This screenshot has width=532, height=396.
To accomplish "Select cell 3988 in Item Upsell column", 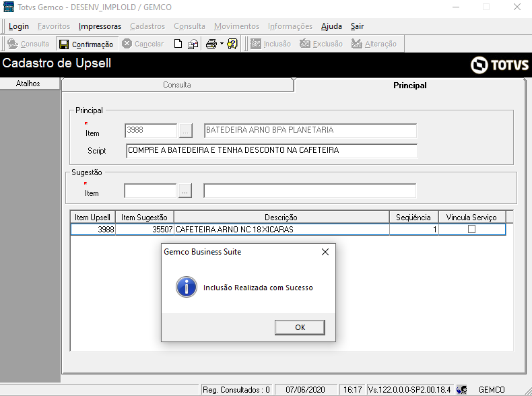I will 93,230.
